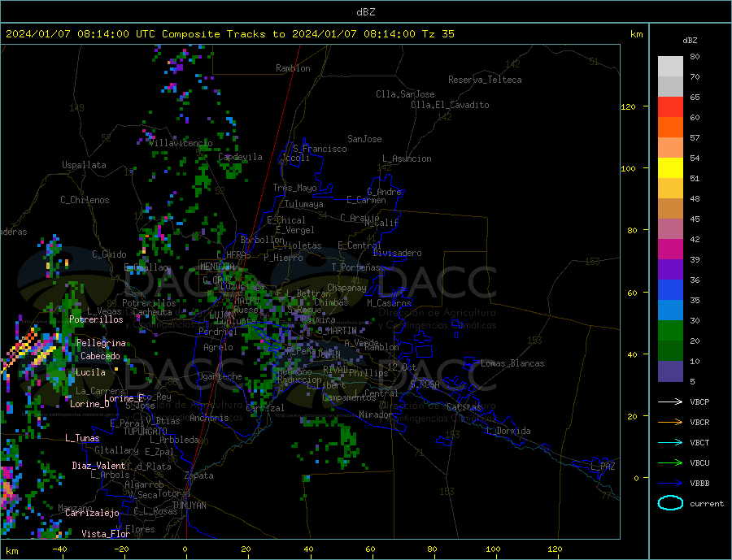Click the L_Asuncion label
This screenshot has height=560, width=732.
[x=407, y=158]
